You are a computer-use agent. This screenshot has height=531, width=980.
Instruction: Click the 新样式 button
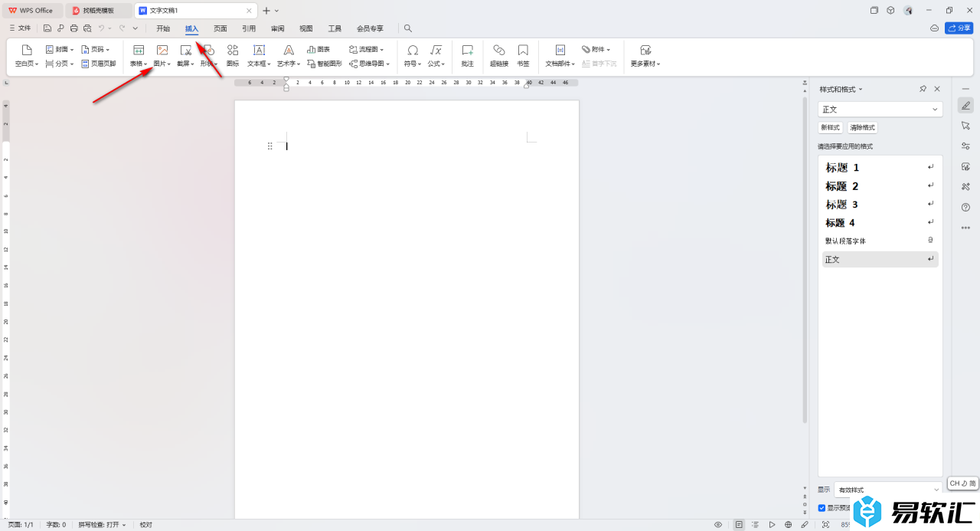click(830, 128)
